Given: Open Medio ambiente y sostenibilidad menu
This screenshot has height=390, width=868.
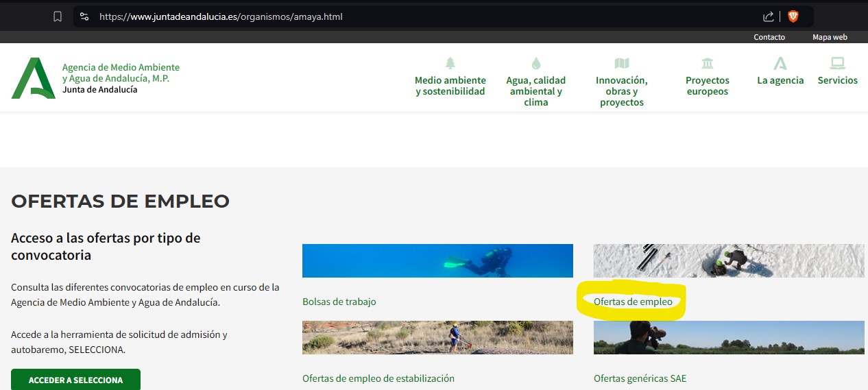Looking at the screenshot, I should pos(450,86).
